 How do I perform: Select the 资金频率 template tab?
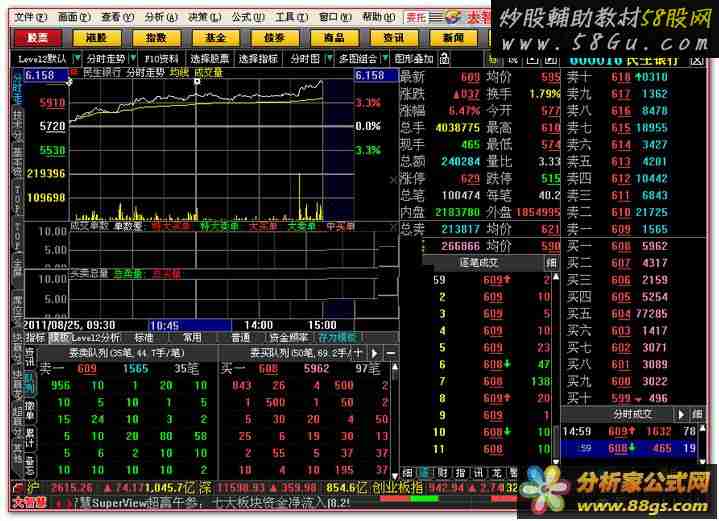point(288,338)
